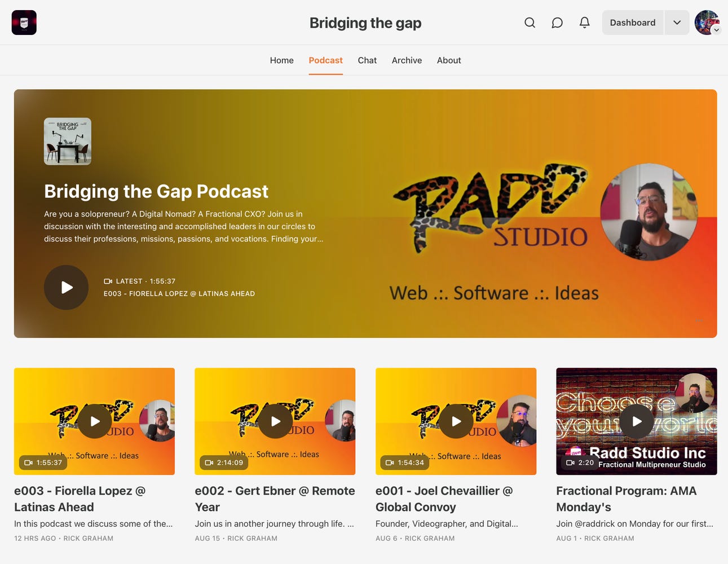This screenshot has width=728, height=564.
Task: Play the e001 Joel Chevaillier episode thumbnail
Action: click(456, 421)
